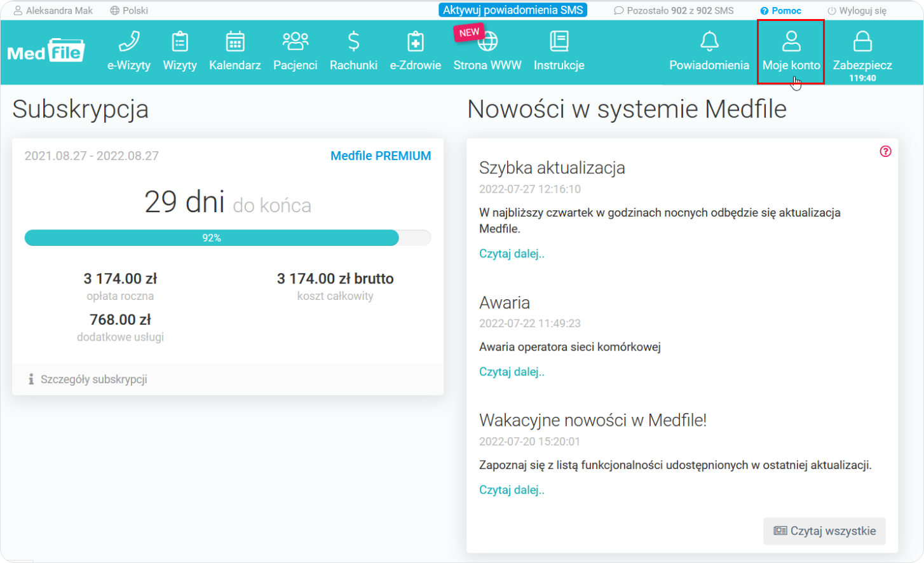Click the Awaria news headline
This screenshot has height=563, width=924.
(505, 302)
